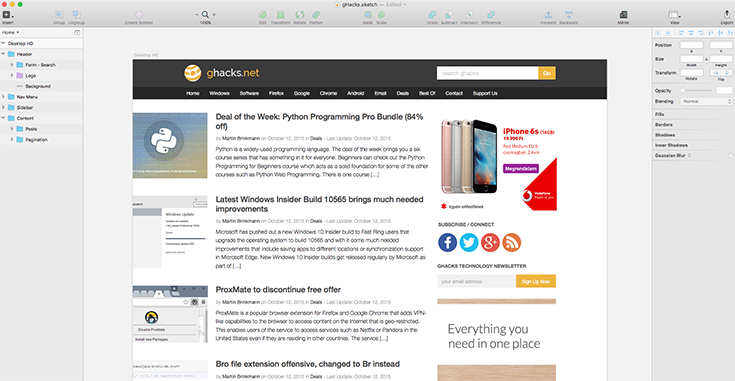Screen dimensions: 735x381
Task: Click the Twitter icon in sidebar
Action: point(469,242)
